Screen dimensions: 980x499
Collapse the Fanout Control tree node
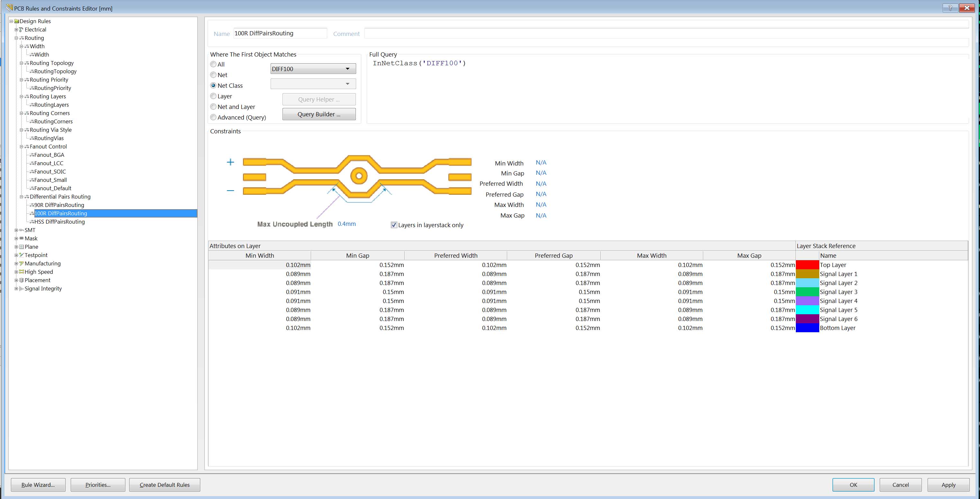21,147
